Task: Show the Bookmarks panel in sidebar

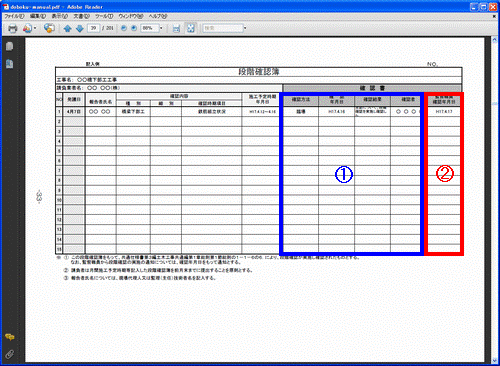Action: coord(9,63)
